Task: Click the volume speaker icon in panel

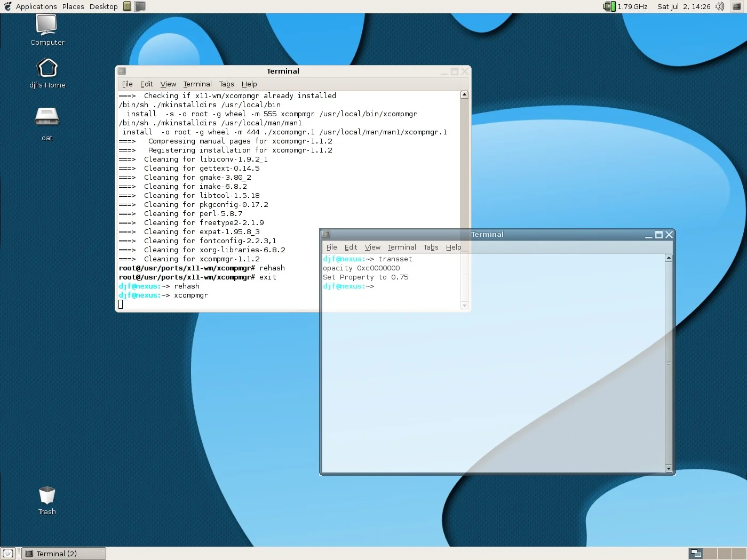Action: coord(720,6)
